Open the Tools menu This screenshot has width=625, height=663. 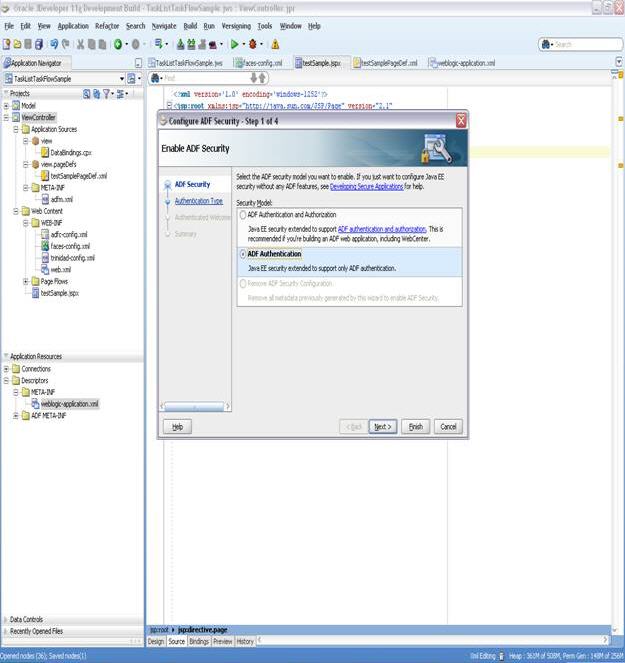pyautogui.click(x=265, y=26)
